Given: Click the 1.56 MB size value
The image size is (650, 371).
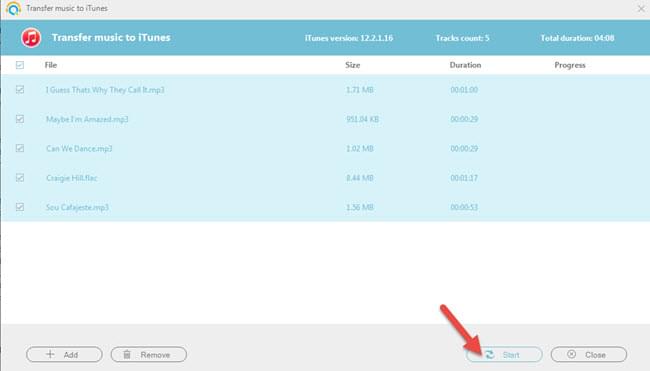Looking at the screenshot, I should 359,207.
